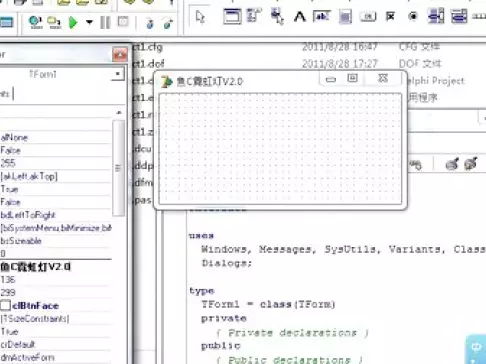Pick the ListBox component

tap(436, 16)
